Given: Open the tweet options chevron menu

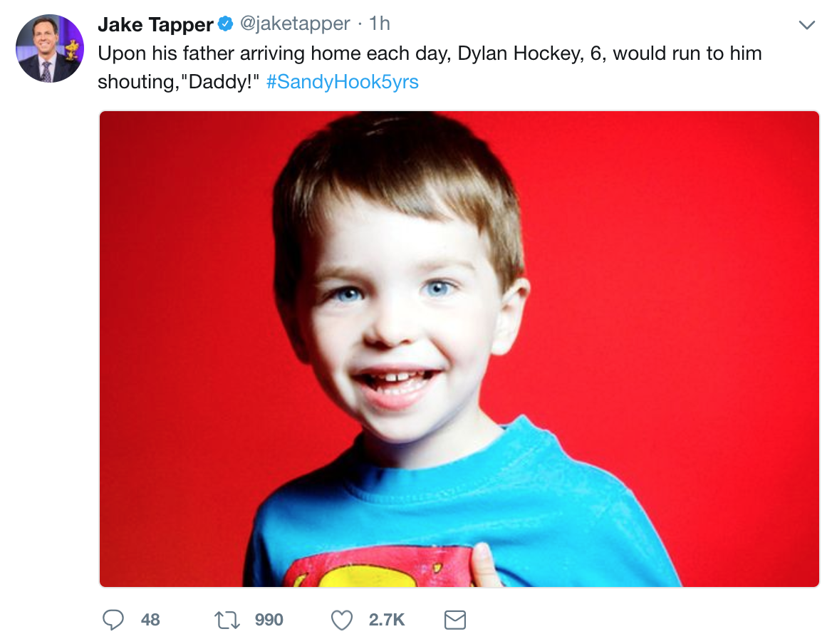Looking at the screenshot, I should 806,26.
